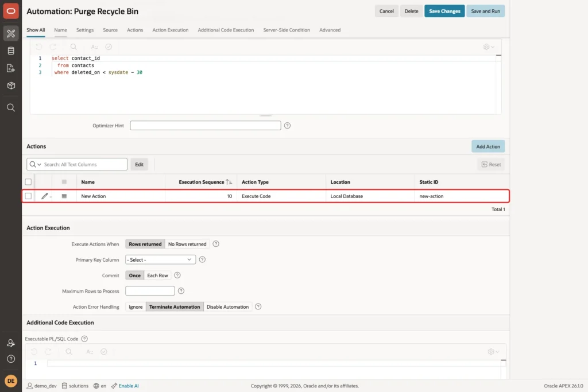
Task: Check the New Action row checkbox
Action: [28, 196]
